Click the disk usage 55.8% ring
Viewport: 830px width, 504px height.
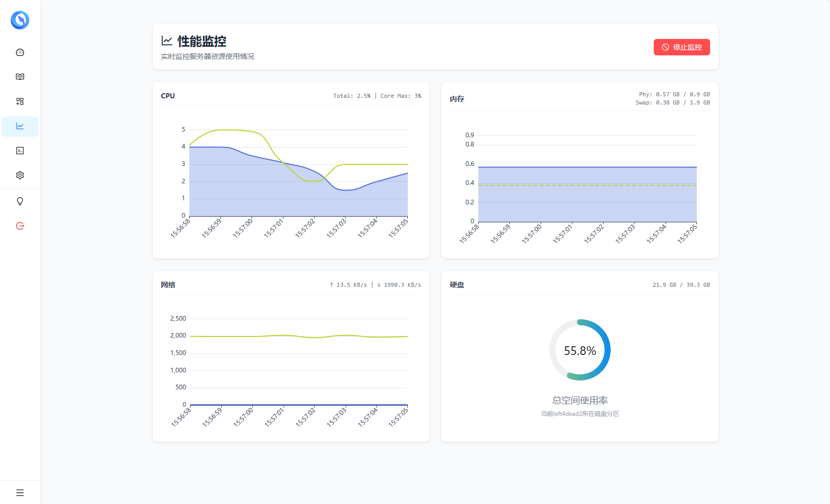pyautogui.click(x=580, y=350)
